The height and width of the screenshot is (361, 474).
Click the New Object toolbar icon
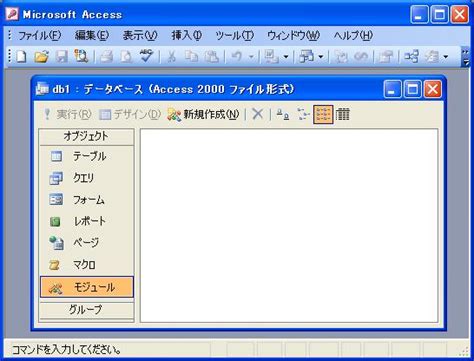click(x=432, y=57)
